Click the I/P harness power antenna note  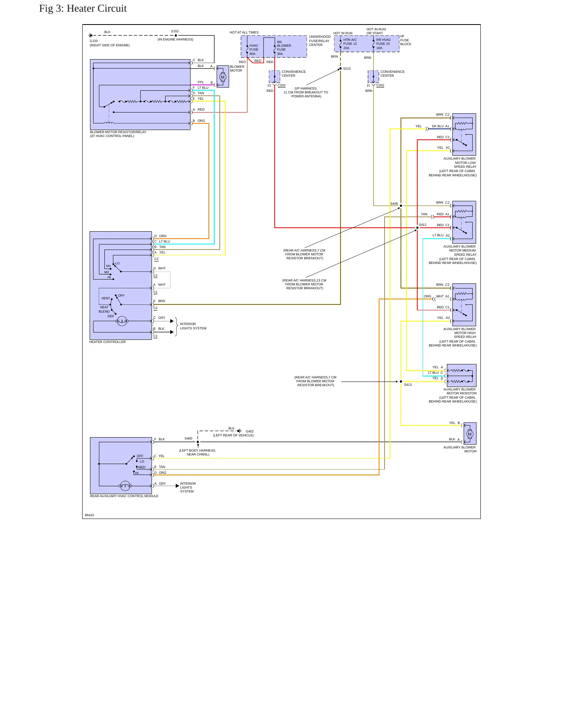(x=306, y=92)
